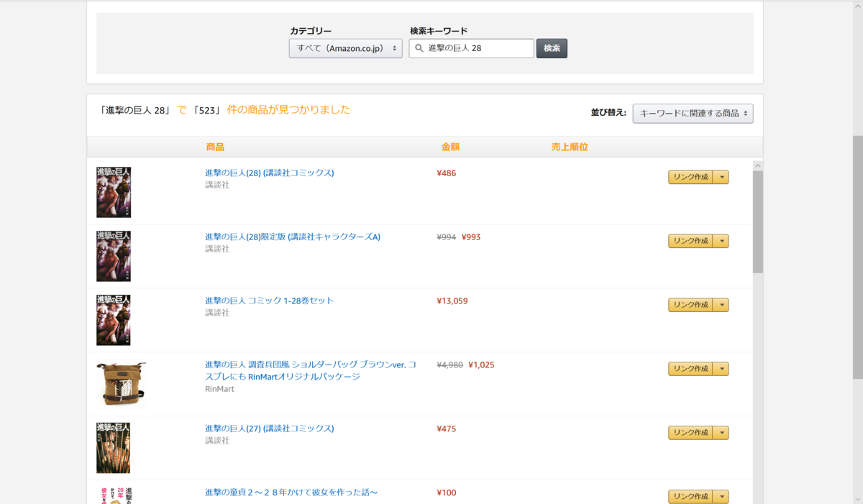
Task: Expand リンク作成 arrow for 1-28巻セット
Action: (721, 305)
